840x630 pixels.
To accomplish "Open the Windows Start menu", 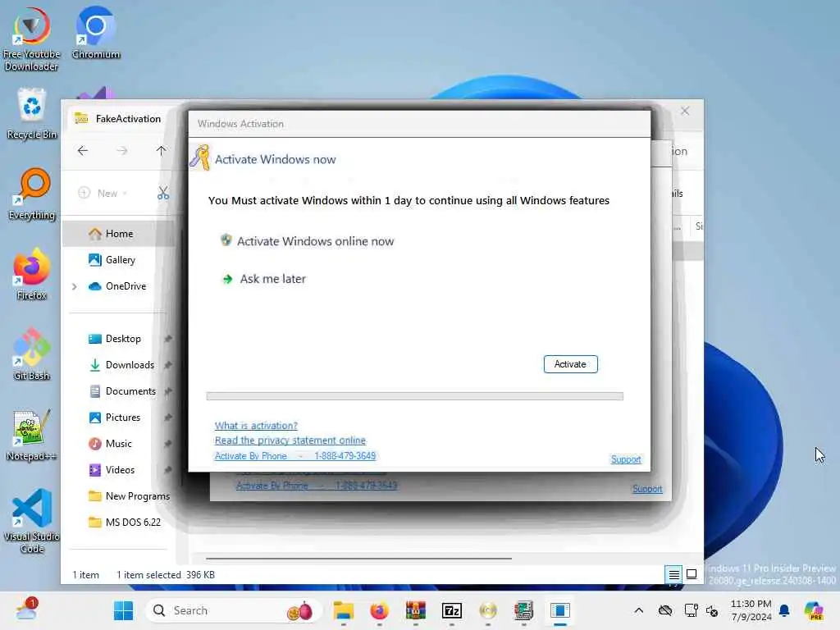I will (x=123, y=610).
